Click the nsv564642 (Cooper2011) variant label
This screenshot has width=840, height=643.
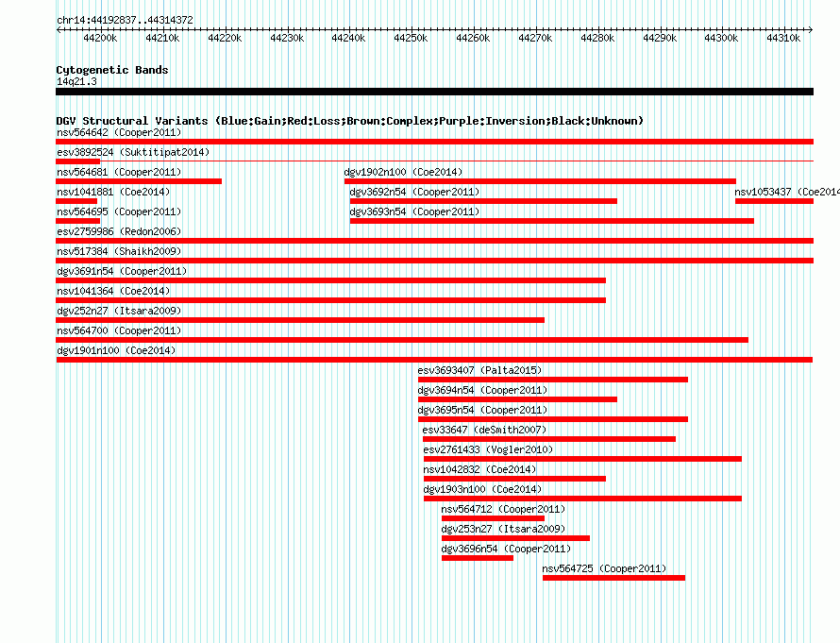coord(119,132)
